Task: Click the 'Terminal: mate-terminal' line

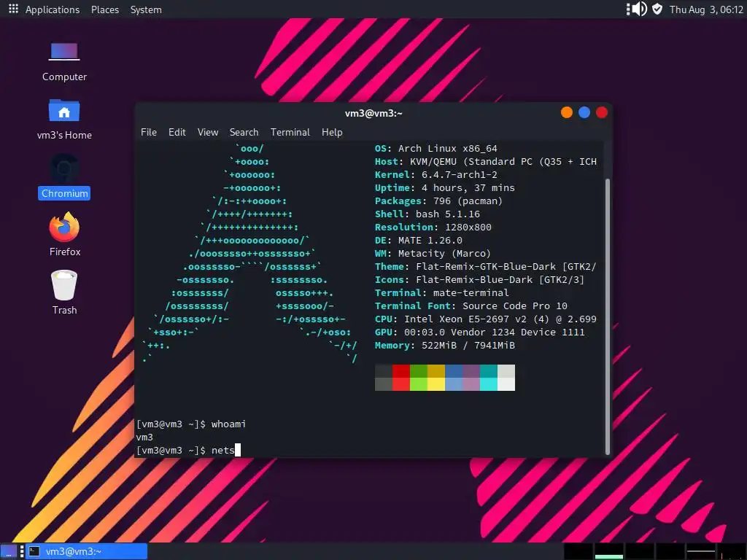Action: [x=441, y=293]
